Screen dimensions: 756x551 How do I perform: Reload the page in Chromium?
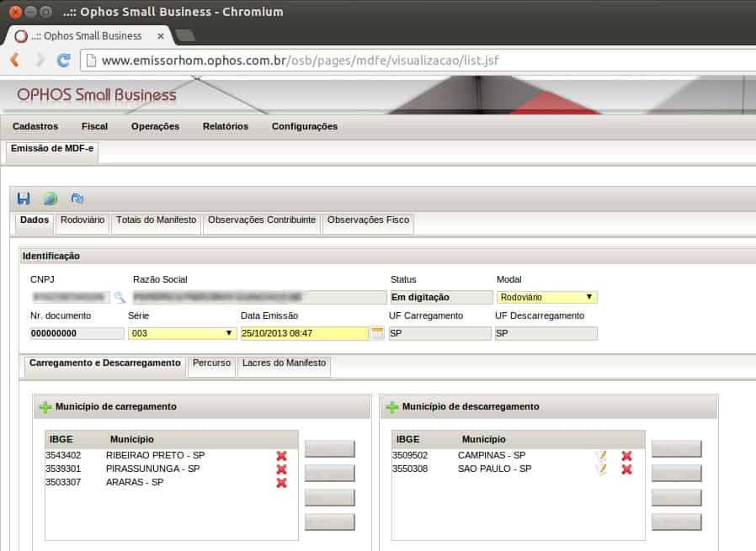point(63,61)
